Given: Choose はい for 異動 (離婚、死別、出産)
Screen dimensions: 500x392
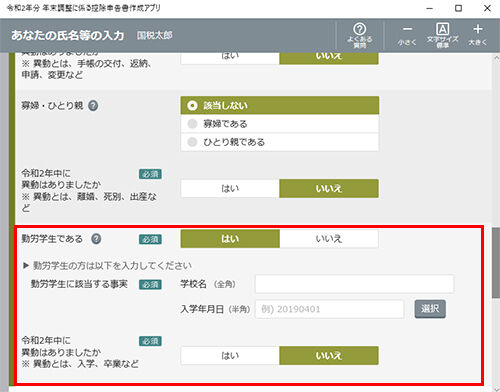Looking at the screenshot, I should pyautogui.click(x=230, y=189).
